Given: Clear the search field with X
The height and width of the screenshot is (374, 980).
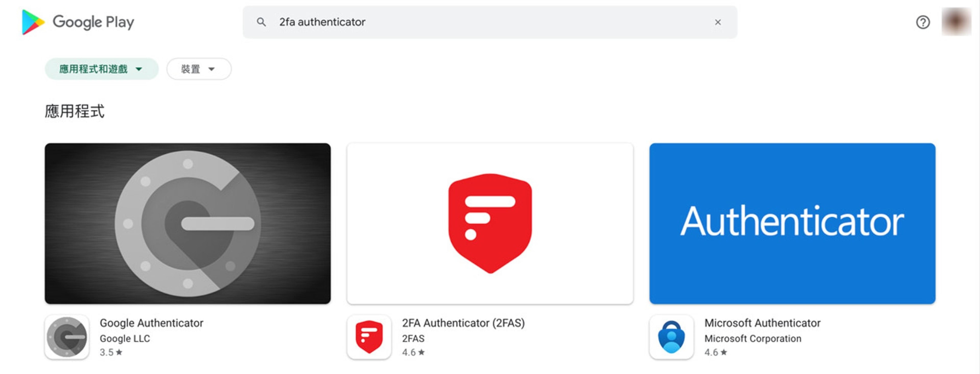Looking at the screenshot, I should 718,22.
